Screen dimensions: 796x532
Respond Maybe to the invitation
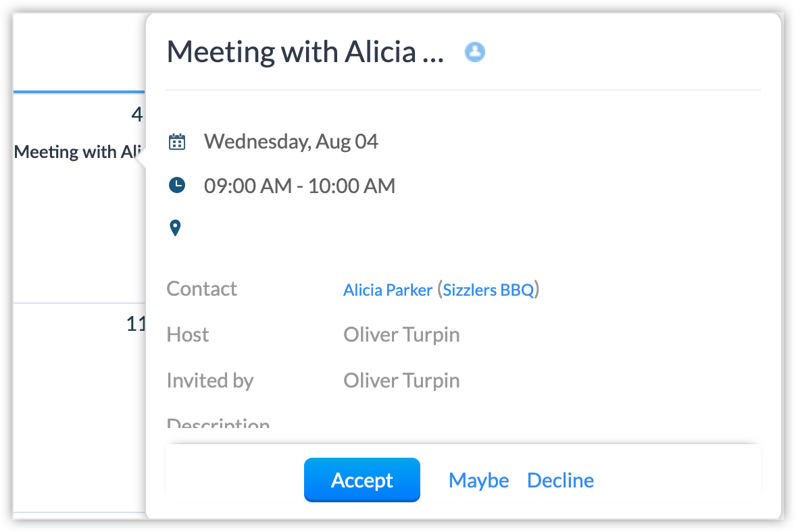pyautogui.click(x=478, y=480)
